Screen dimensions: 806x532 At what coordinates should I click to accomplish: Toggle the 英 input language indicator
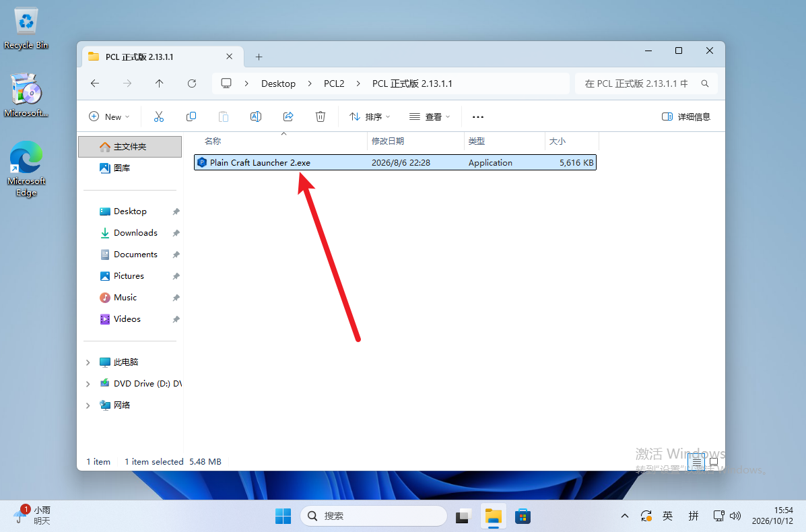coord(668,516)
